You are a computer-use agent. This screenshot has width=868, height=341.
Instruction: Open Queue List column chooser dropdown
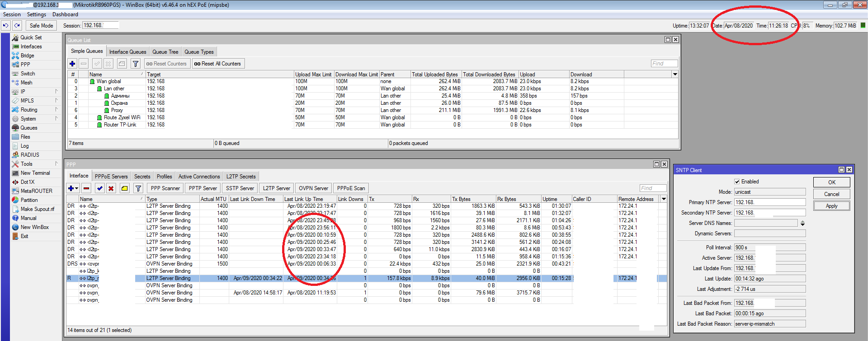click(x=675, y=75)
